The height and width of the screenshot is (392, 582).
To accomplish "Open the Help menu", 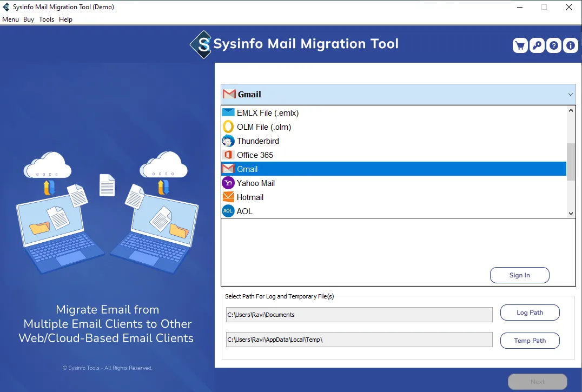I will pyautogui.click(x=65, y=19).
